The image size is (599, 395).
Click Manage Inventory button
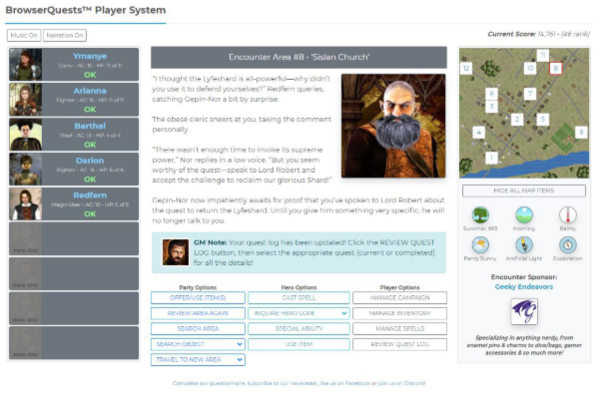pyautogui.click(x=400, y=313)
